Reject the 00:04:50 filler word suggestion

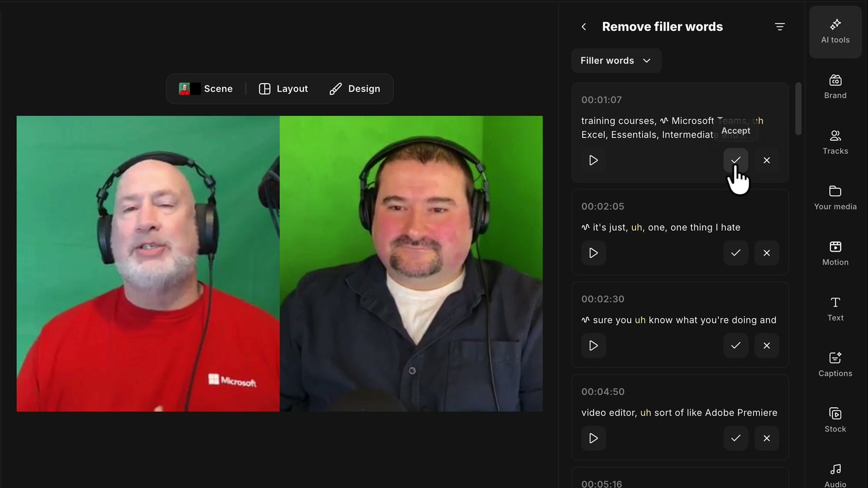pyautogui.click(x=767, y=438)
